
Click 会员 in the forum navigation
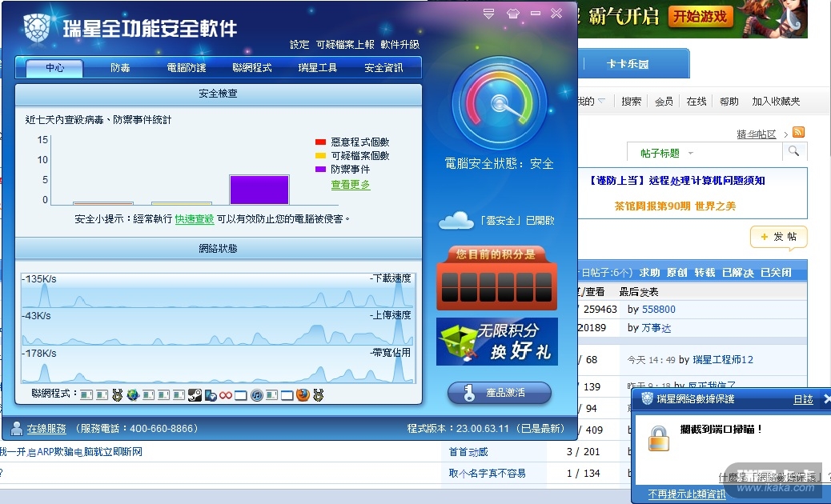tap(664, 101)
